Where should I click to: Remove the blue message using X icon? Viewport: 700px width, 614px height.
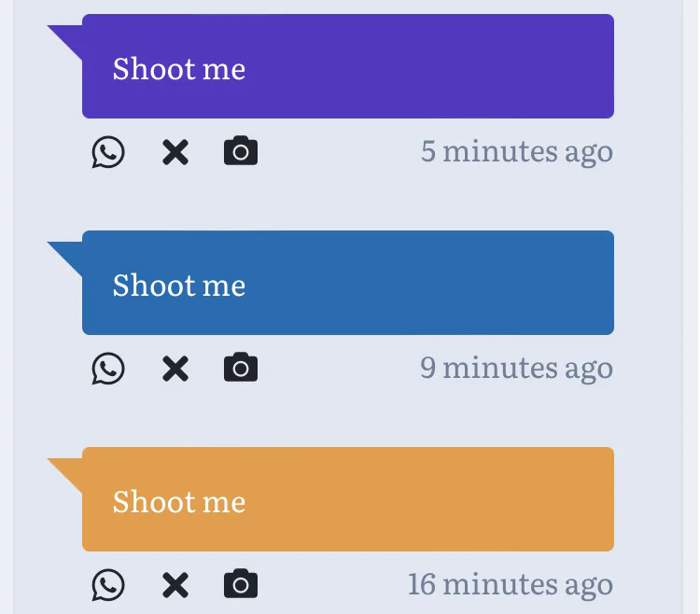tap(175, 368)
